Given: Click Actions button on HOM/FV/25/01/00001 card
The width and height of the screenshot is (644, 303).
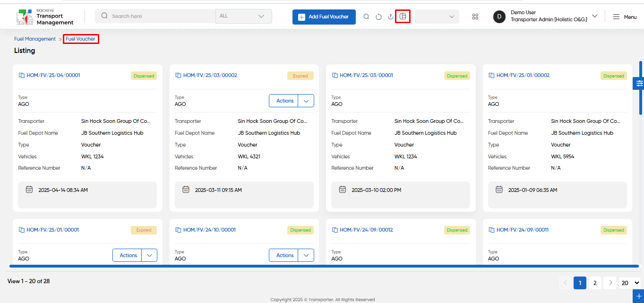Looking at the screenshot, I should (x=128, y=255).
